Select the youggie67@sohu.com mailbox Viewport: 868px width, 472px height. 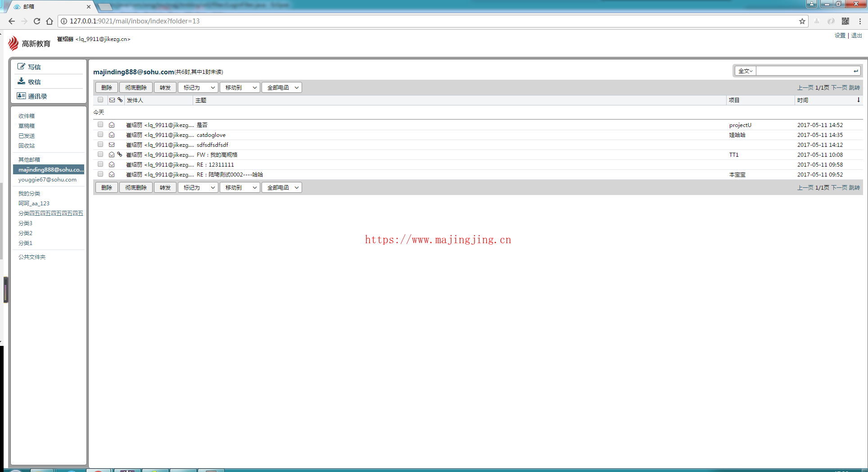[x=47, y=179]
